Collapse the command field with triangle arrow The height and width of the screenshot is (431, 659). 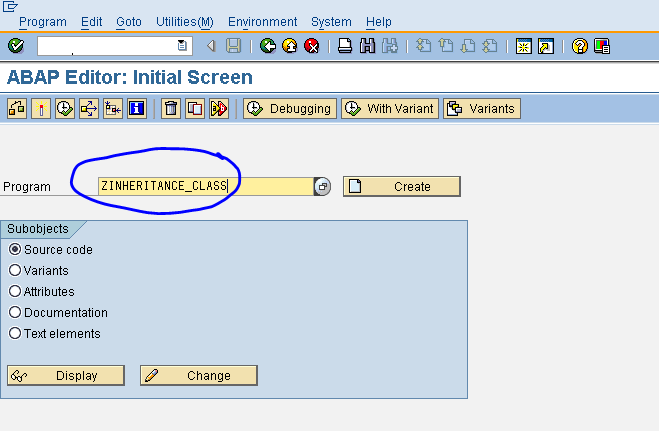click(x=211, y=45)
